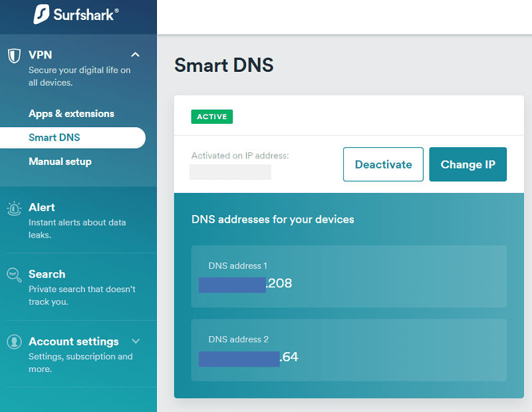Click the Search magnifier icon
532x412 pixels.
14,275
